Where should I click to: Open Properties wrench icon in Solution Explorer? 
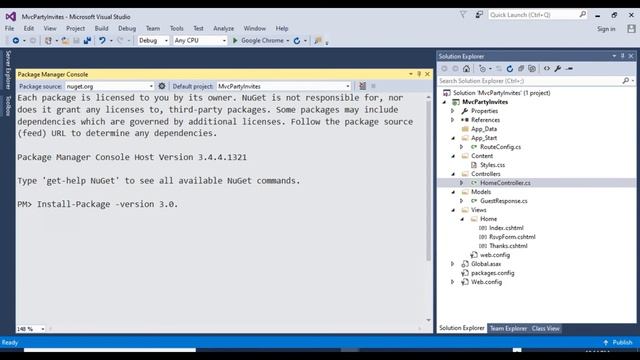click(558, 69)
